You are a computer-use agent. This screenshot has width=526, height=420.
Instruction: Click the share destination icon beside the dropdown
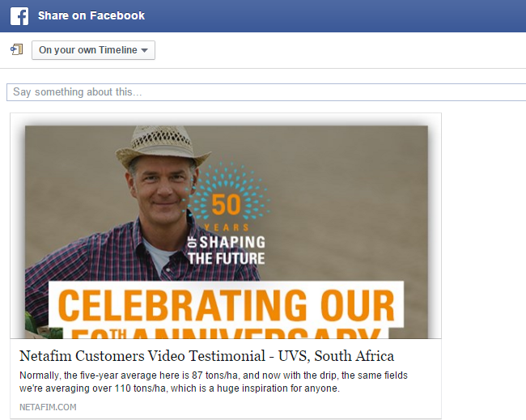point(16,49)
